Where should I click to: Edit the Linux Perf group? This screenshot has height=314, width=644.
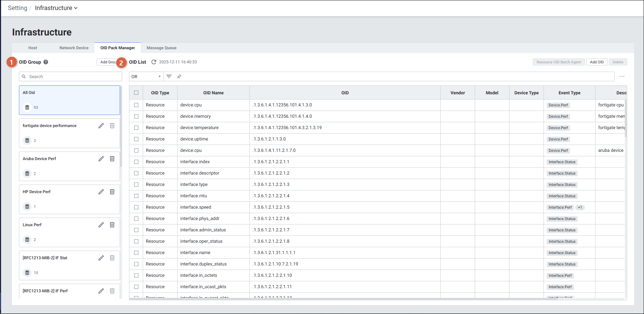click(101, 225)
